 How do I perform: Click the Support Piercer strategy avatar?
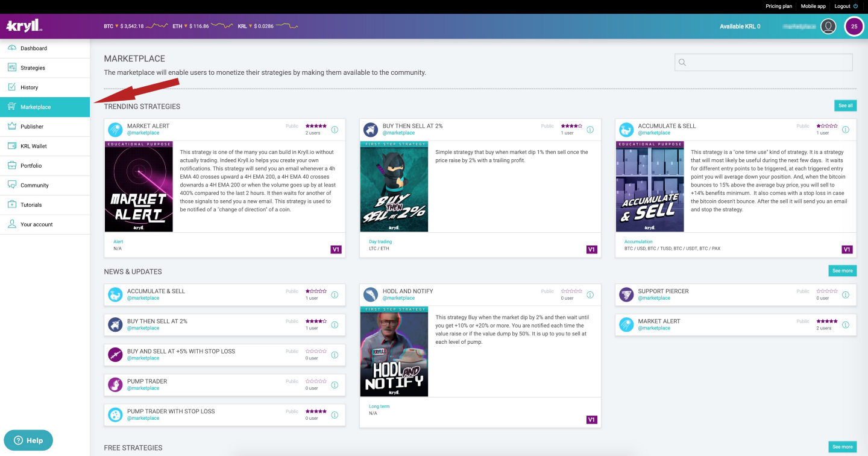(x=626, y=294)
